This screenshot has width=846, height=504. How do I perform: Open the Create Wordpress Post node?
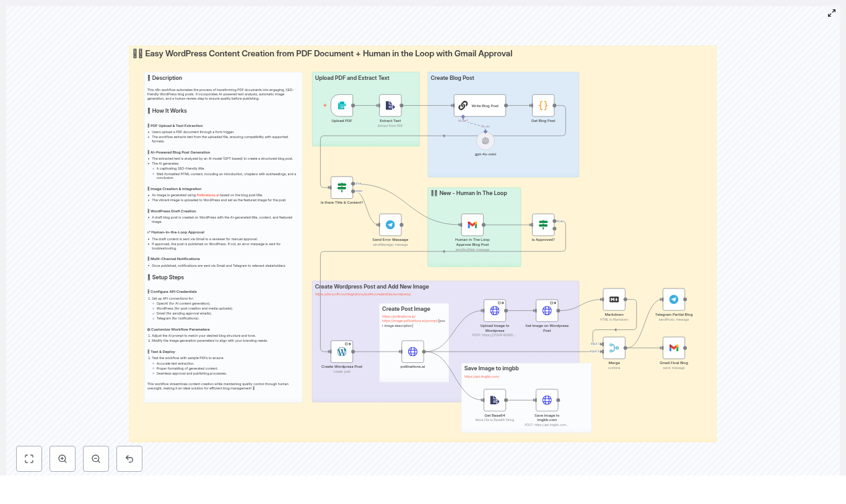[341, 352]
